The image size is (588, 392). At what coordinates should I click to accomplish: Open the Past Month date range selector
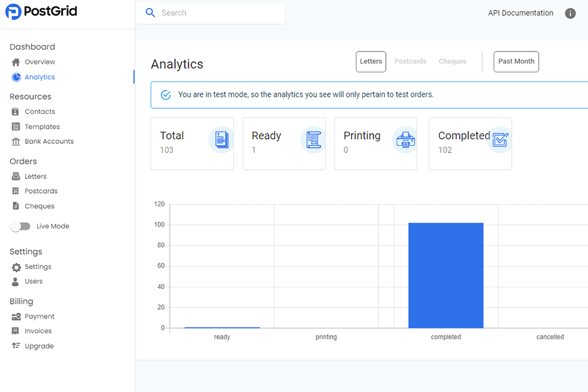point(516,61)
